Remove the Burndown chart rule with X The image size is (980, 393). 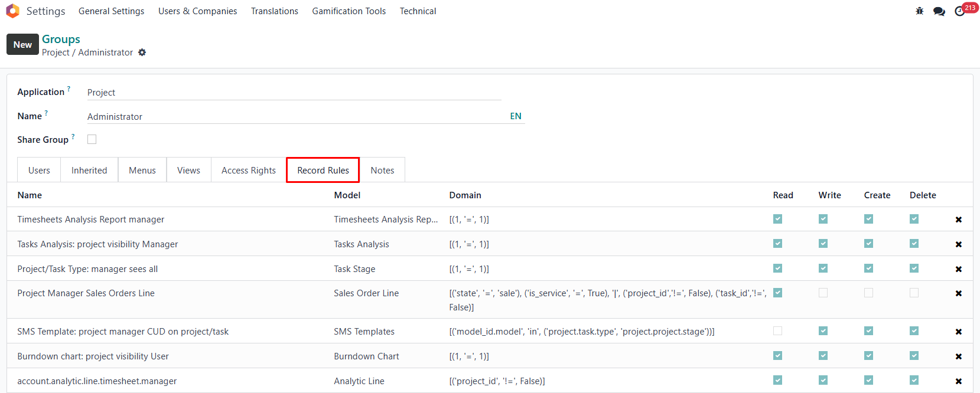click(x=958, y=356)
